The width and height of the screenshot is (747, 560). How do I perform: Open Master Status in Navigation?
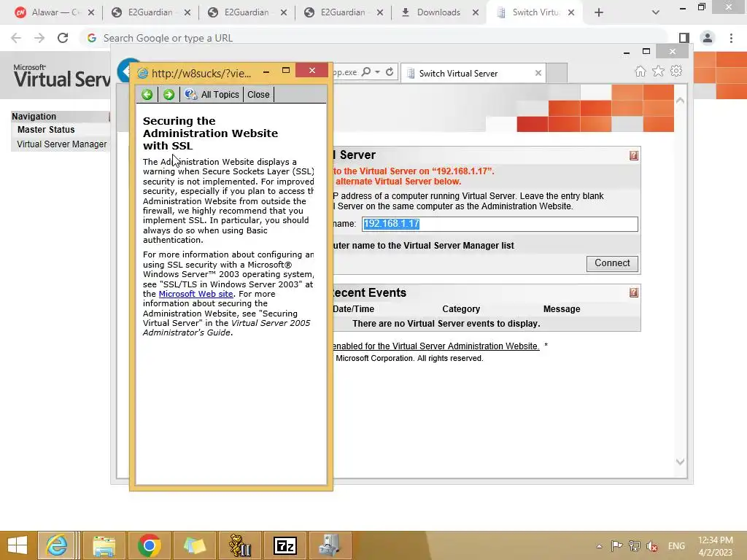click(x=46, y=130)
